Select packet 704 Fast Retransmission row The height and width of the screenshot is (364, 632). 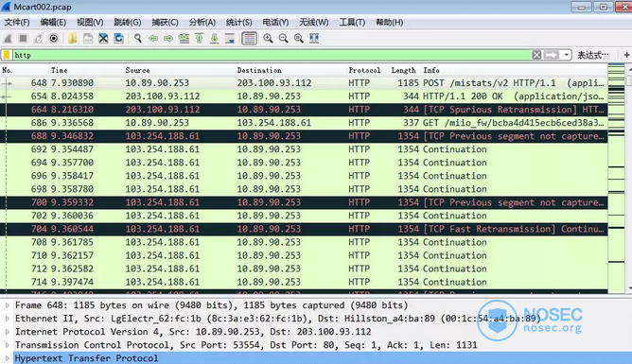[304, 229]
